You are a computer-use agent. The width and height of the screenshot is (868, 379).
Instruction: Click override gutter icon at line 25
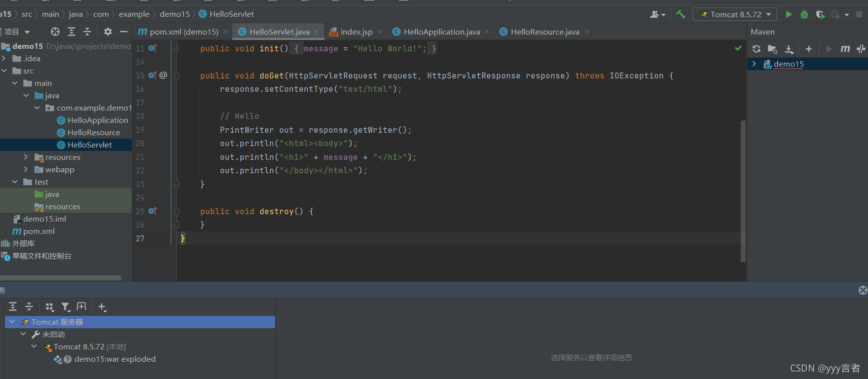click(152, 211)
